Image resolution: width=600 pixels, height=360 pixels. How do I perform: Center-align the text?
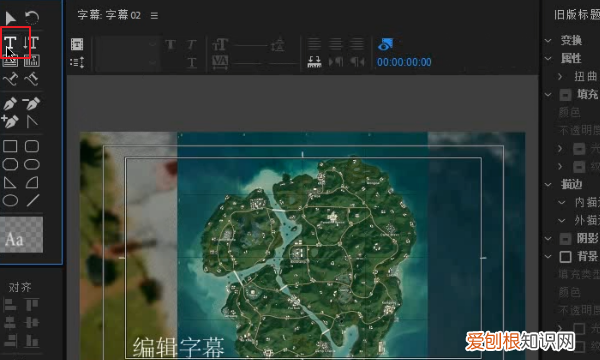336,44
